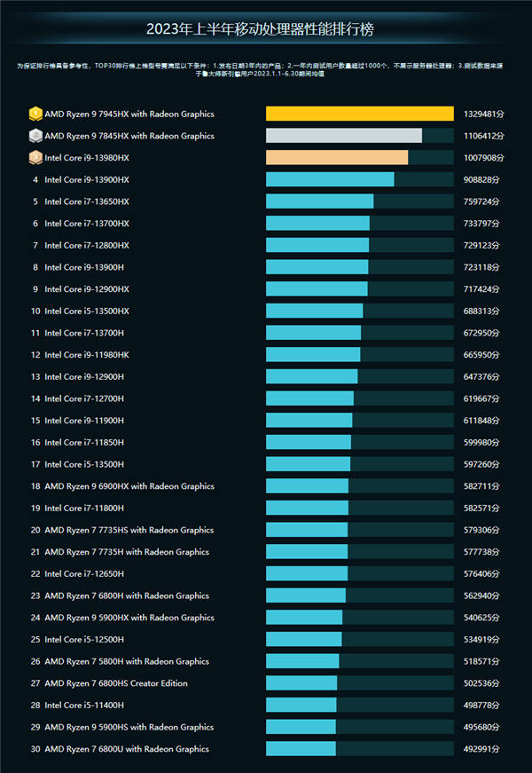
Task: Click the bronze third-place medal icon
Action: click(35, 157)
